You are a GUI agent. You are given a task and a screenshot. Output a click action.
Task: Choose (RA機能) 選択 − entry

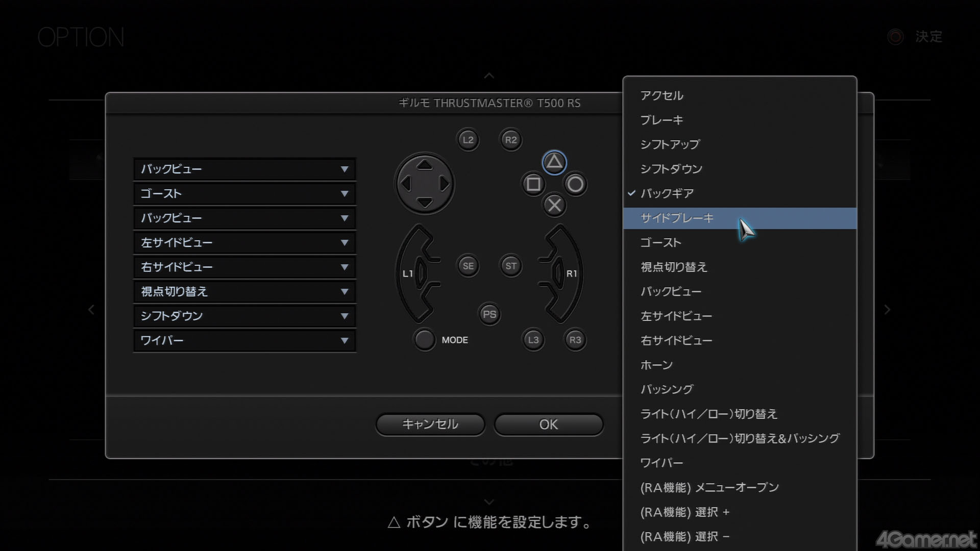740,536
